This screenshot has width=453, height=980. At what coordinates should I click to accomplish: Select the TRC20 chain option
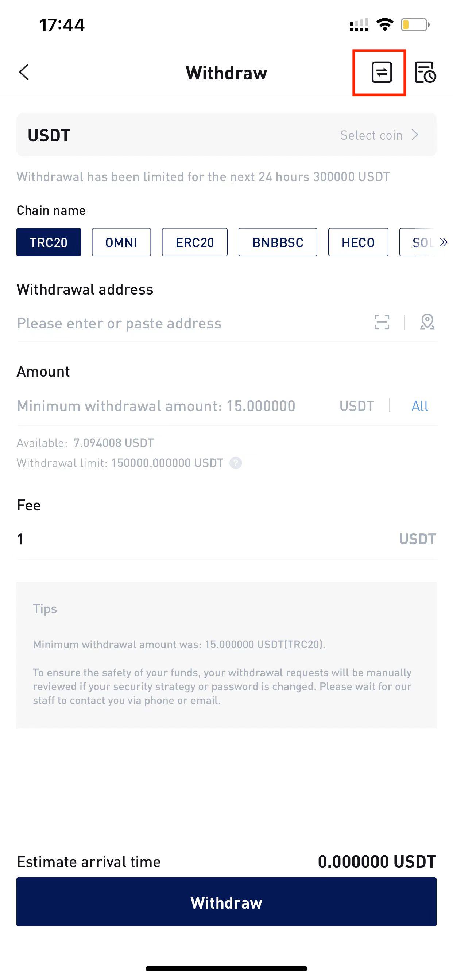tap(49, 242)
